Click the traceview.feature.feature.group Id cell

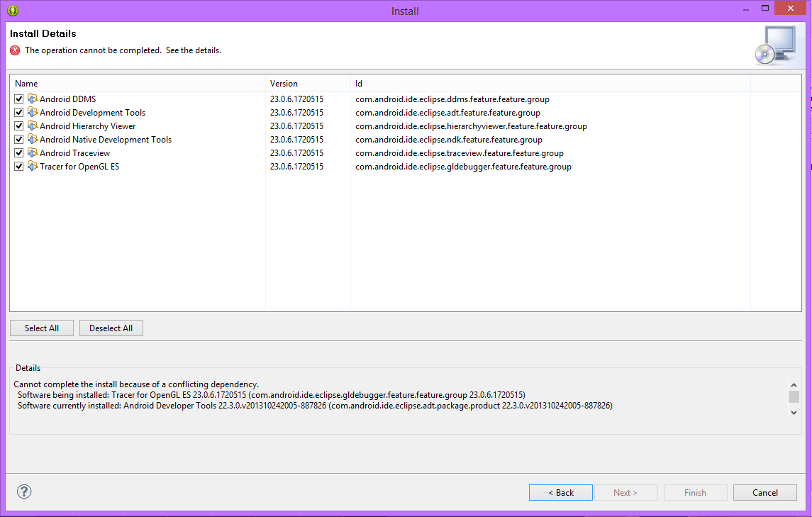coord(460,152)
